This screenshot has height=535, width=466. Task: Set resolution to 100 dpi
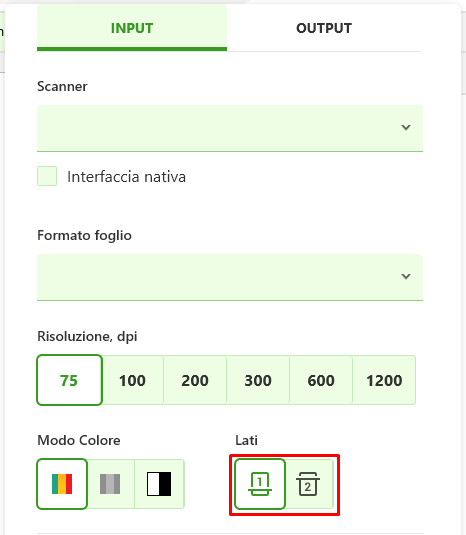pos(132,380)
